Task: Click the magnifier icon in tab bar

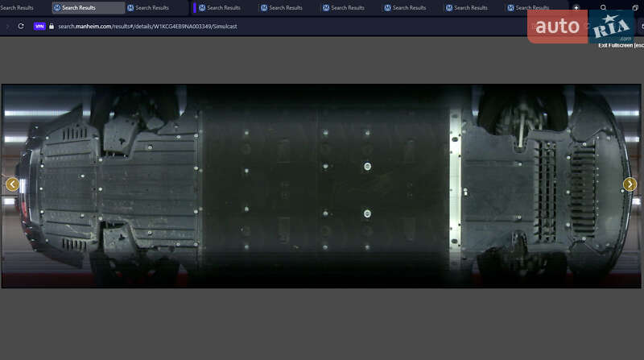Action: coord(604,7)
